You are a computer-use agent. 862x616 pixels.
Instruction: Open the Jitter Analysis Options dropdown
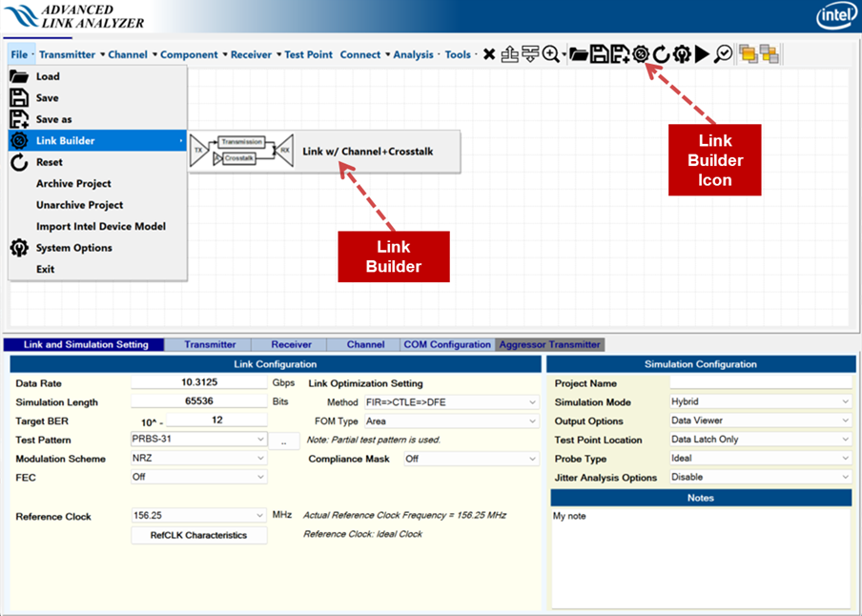click(761, 477)
